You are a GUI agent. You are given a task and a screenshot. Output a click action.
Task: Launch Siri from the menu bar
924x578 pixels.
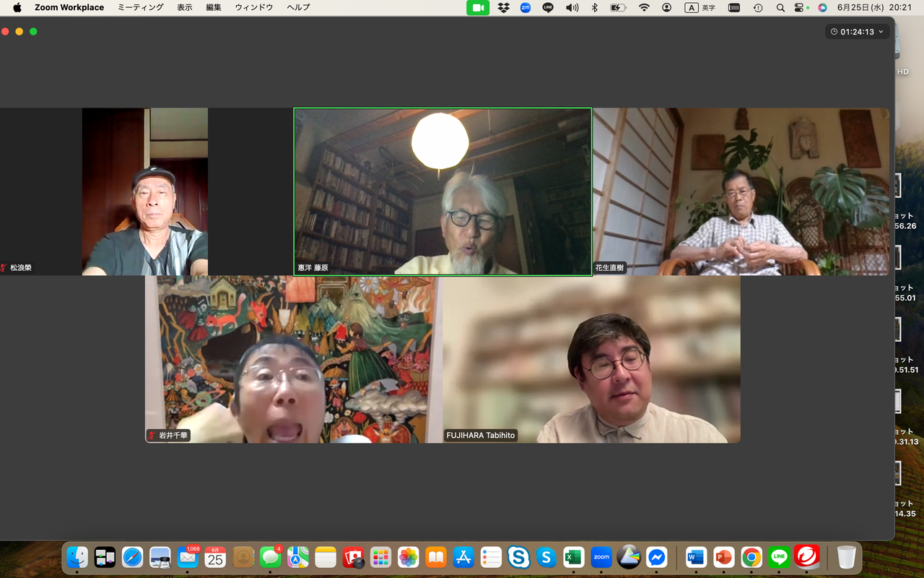(x=822, y=7)
